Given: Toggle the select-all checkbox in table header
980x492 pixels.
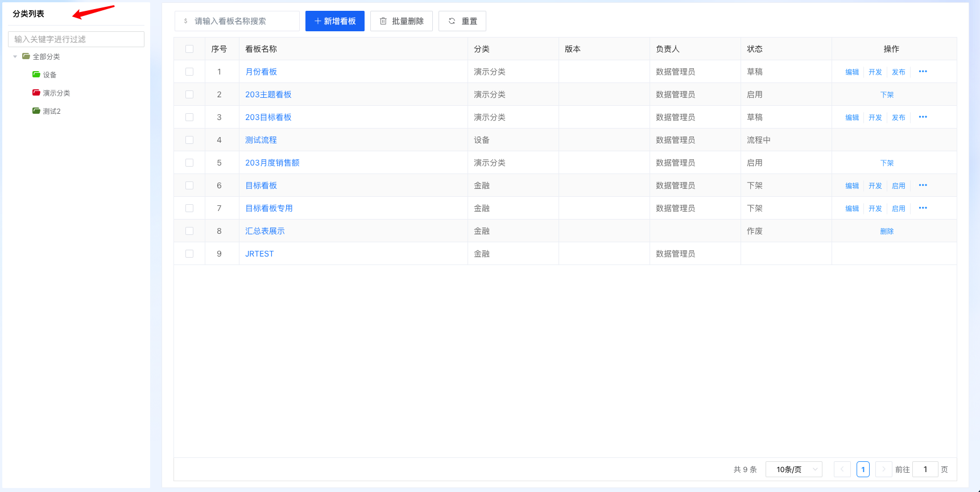Looking at the screenshot, I should pos(189,49).
